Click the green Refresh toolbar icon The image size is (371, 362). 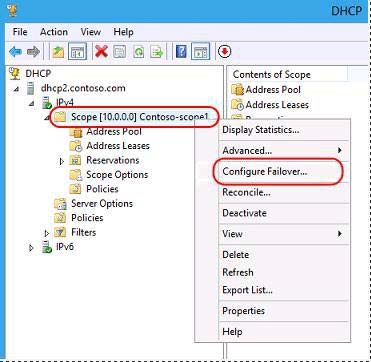pos(138,52)
